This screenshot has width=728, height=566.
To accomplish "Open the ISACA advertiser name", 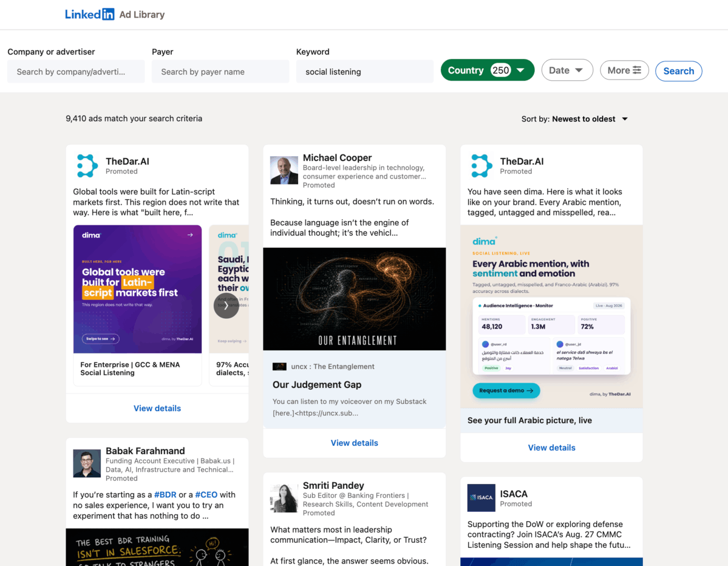I will [514, 494].
